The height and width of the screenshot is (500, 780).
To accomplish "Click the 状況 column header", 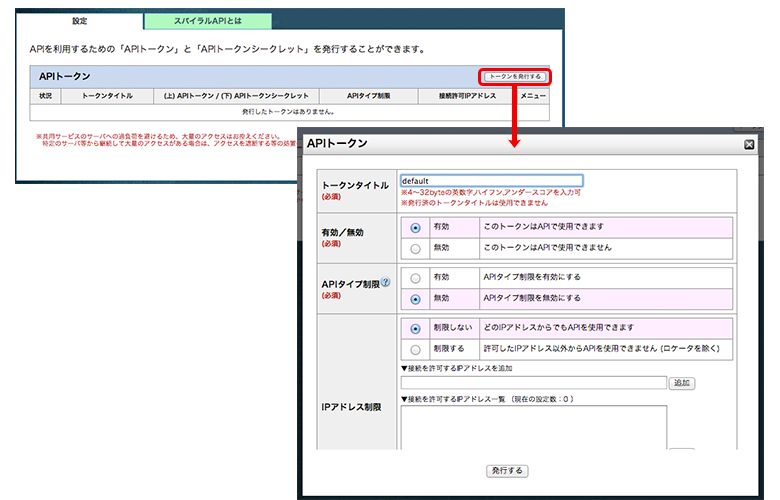I will pos(46,96).
